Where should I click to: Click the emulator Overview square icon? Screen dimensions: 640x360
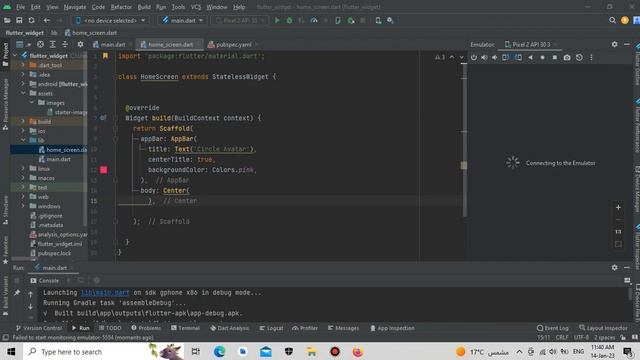(x=555, y=58)
